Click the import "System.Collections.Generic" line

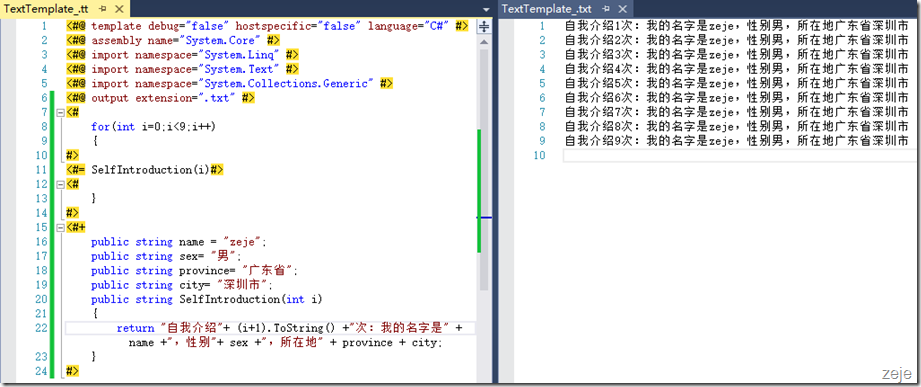tap(230, 83)
